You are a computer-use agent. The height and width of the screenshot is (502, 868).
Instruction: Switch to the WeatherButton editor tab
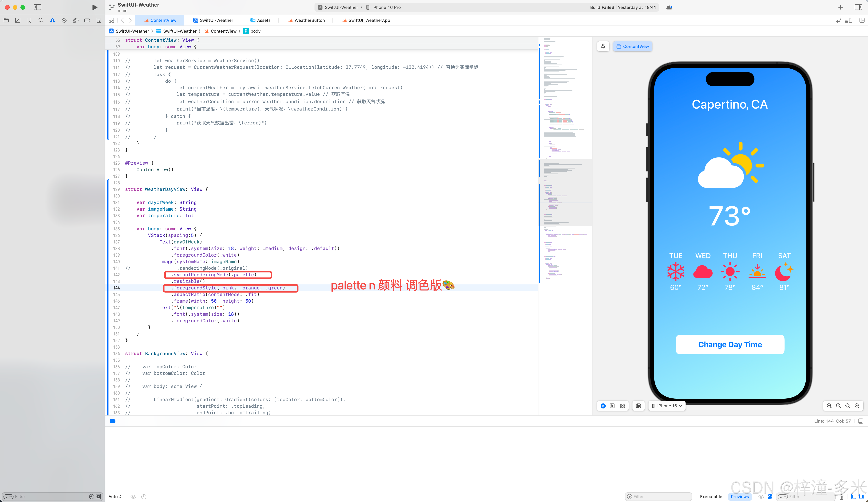(306, 20)
